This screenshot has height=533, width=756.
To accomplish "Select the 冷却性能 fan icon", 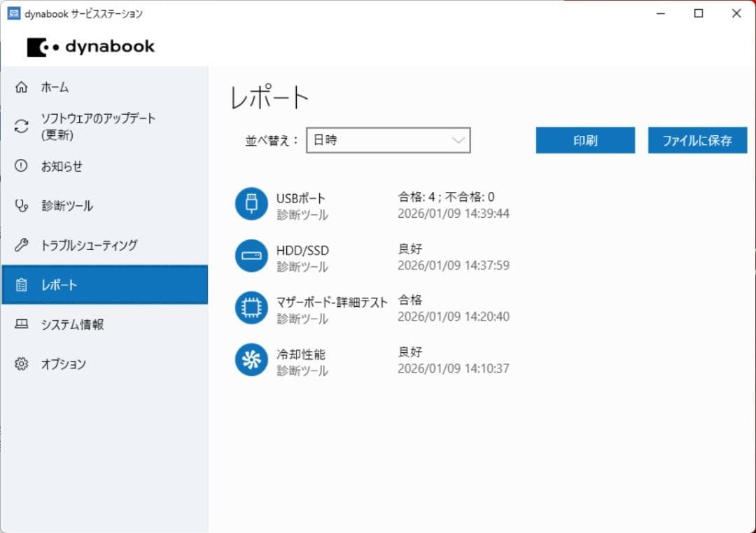I will [x=251, y=359].
